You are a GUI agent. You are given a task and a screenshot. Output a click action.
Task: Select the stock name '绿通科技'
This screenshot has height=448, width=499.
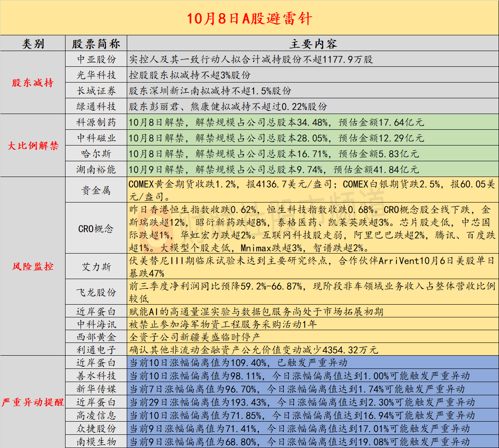(x=96, y=106)
